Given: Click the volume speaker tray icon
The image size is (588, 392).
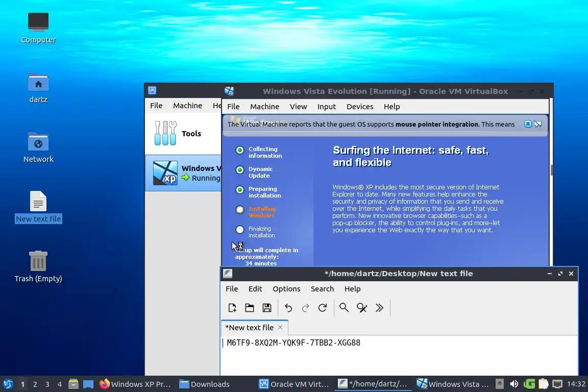Looking at the screenshot, I should (514, 384).
